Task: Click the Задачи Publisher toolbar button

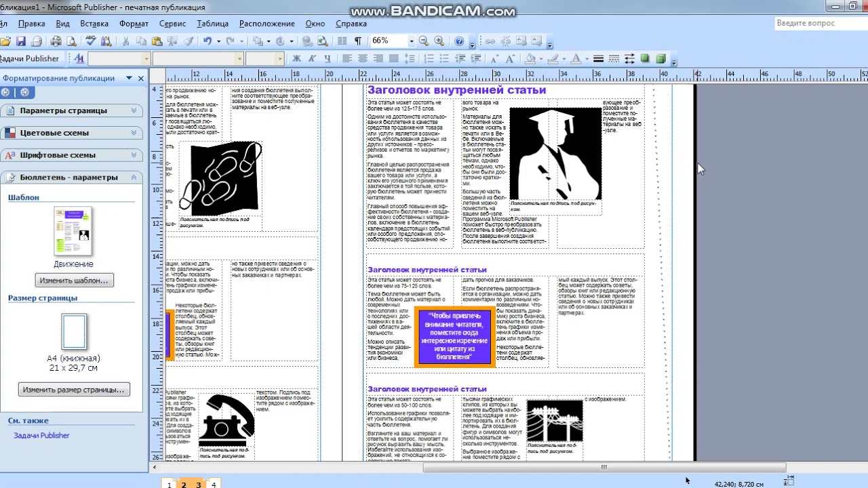Action: 30,59
